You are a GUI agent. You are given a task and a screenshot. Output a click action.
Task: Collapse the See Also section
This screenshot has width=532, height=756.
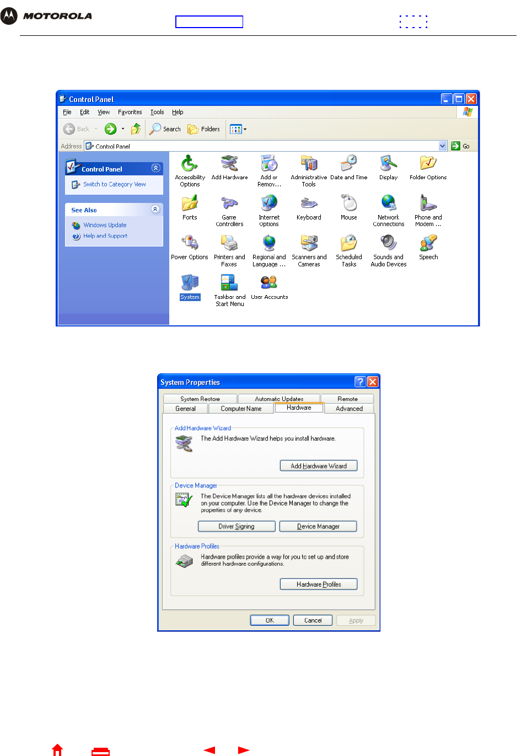155,209
